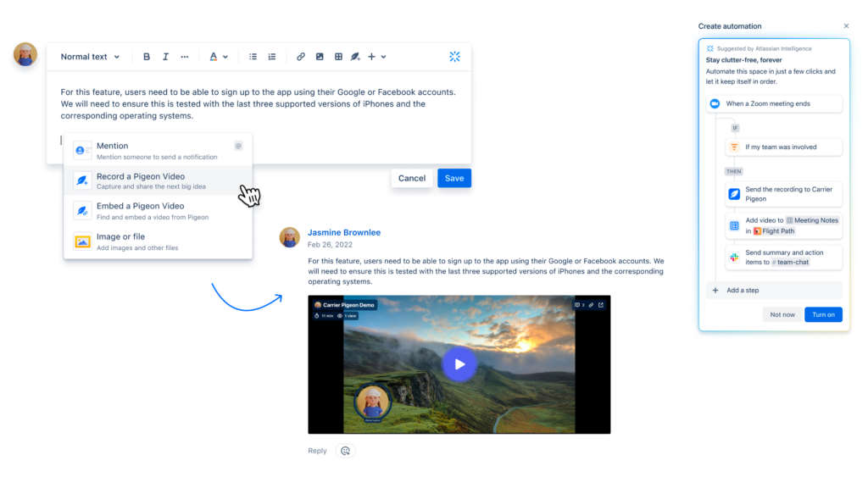The height and width of the screenshot is (488, 868).
Task: Insert a table using the toolbar icon
Action: tap(338, 57)
